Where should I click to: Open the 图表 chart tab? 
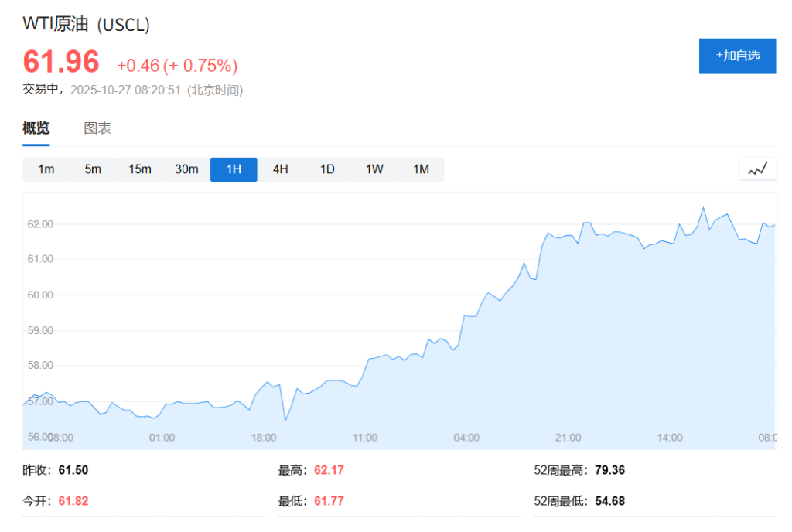tap(97, 128)
